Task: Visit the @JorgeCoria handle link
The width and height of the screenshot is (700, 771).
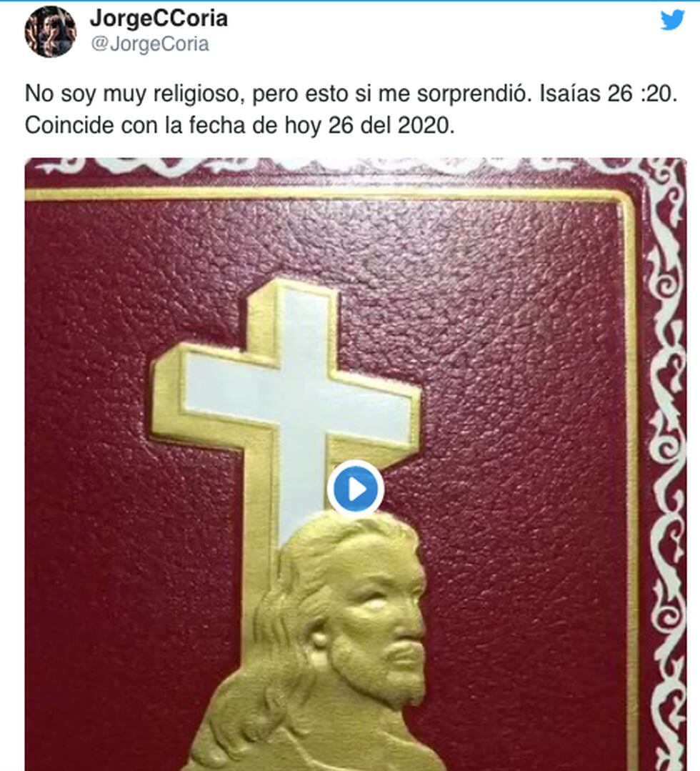Action: point(150,44)
